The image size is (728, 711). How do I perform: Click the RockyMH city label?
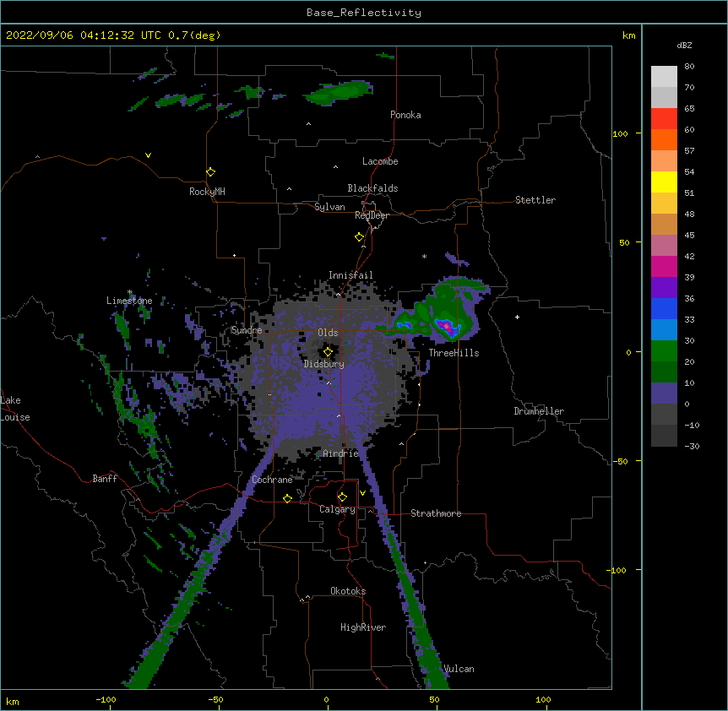207,192
